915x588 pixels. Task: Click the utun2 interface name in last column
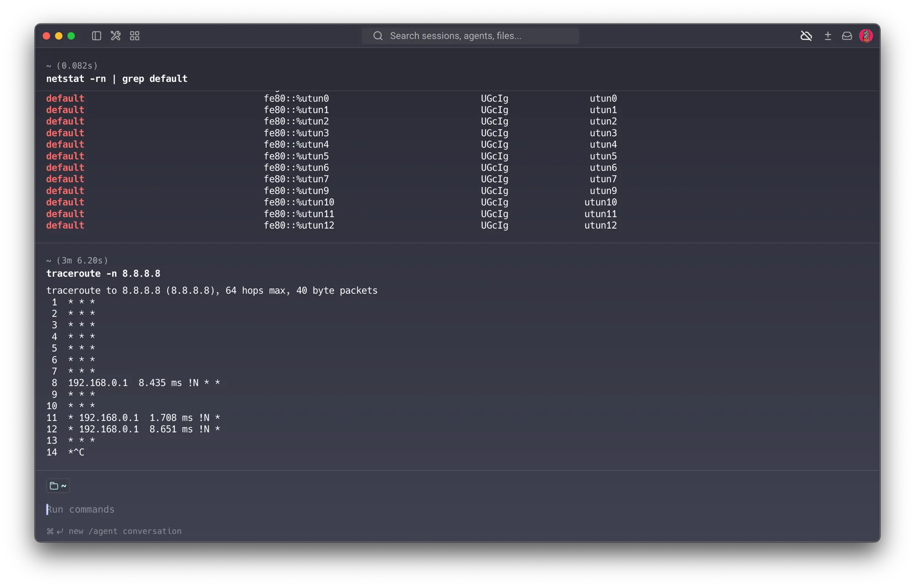[603, 121]
